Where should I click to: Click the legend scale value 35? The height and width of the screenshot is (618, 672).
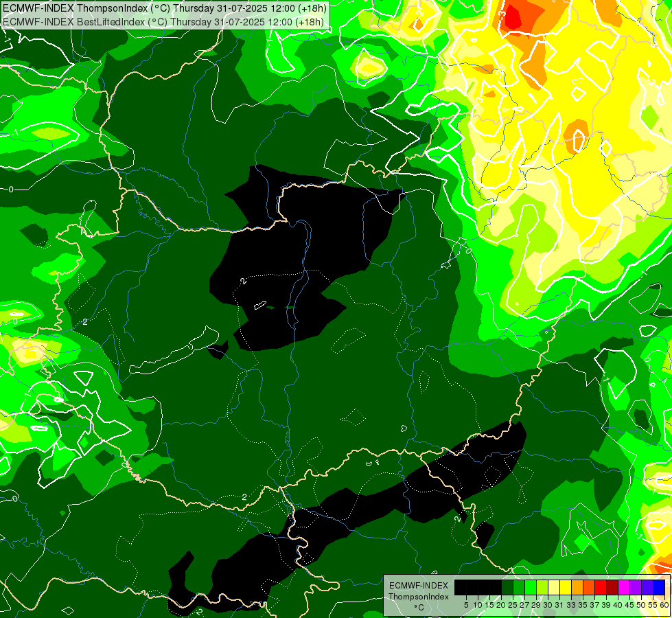tap(583, 605)
